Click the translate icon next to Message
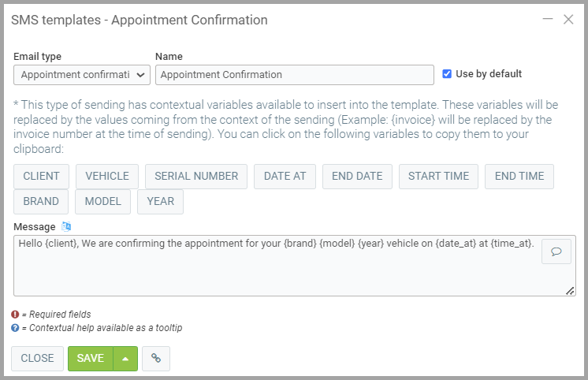The width and height of the screenshot is (588, 380). [66, 227]
